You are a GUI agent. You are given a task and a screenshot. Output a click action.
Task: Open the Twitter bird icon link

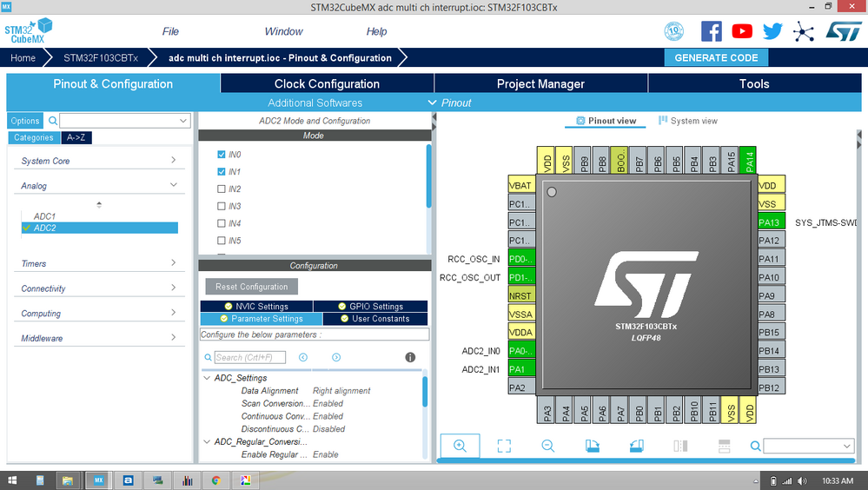click(772, 31)
